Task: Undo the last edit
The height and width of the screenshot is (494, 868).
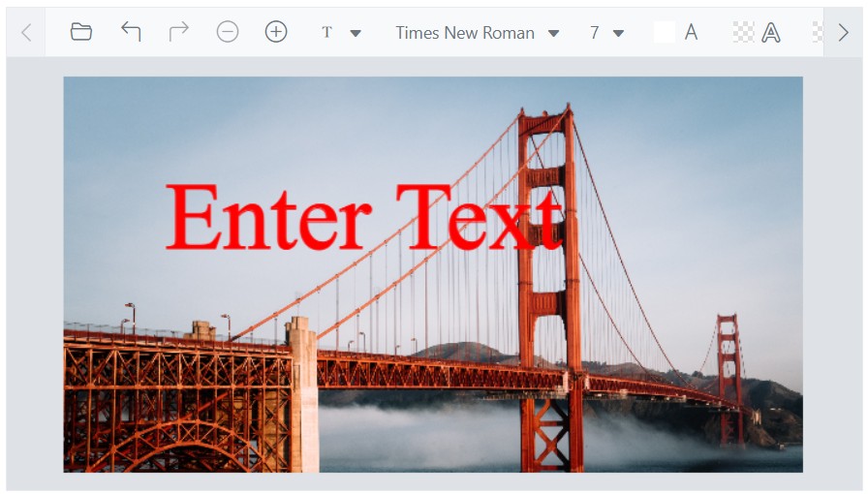Action: tap(131, 32)
